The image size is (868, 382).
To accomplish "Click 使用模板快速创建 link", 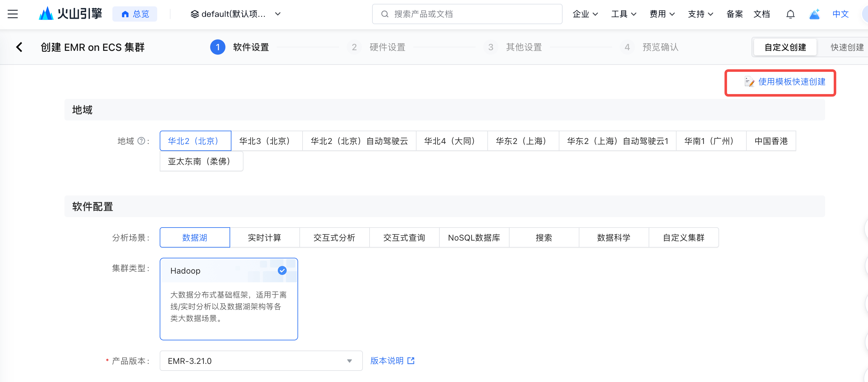I will pyautogui.click(x=791, y=82).
